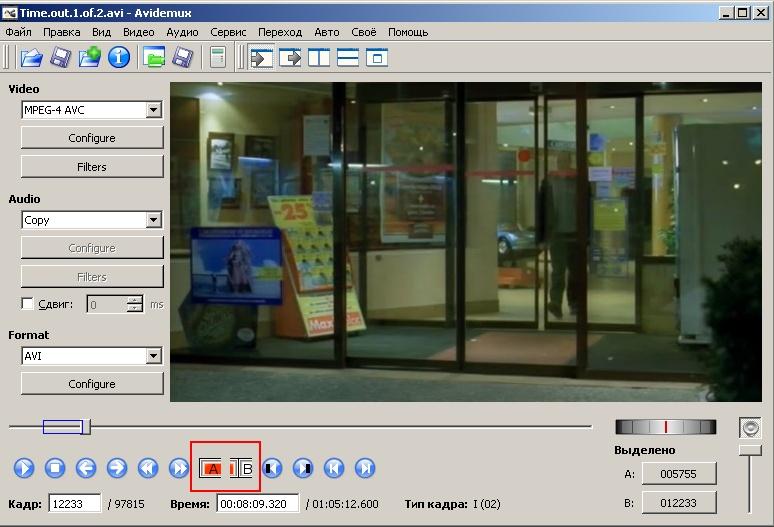This screenshot has width=774, height=527.
Task: Play the video with the play button
Action: 24,468
